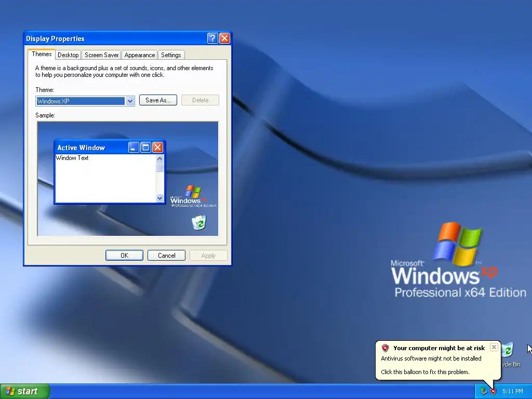This screenshot has height=399, width=532.
Task: Click the sample 'Active Window' title text
Action: coord(81,148)
